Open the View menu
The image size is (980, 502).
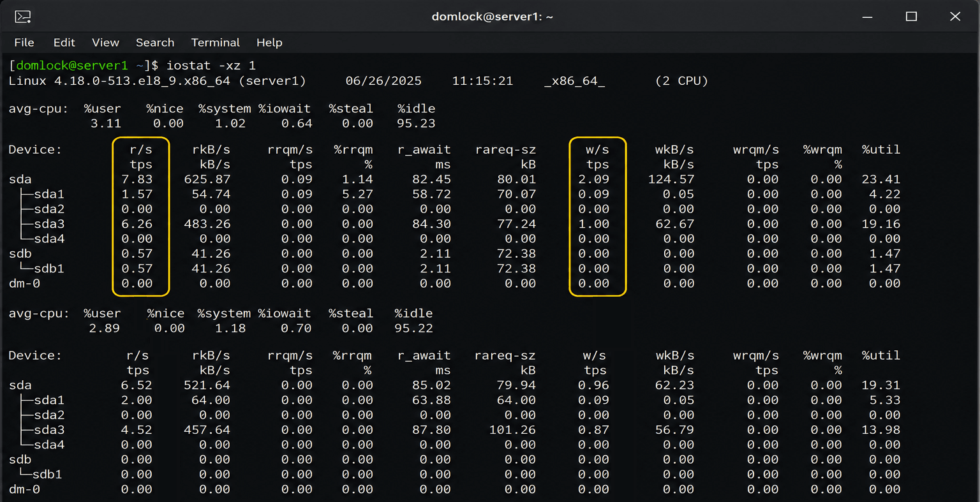coord(105,43)
